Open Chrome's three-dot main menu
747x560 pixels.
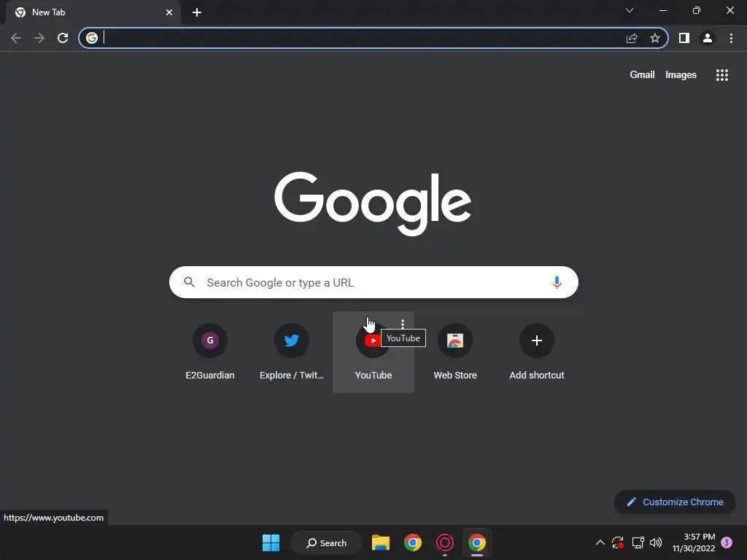coord(731,38)
